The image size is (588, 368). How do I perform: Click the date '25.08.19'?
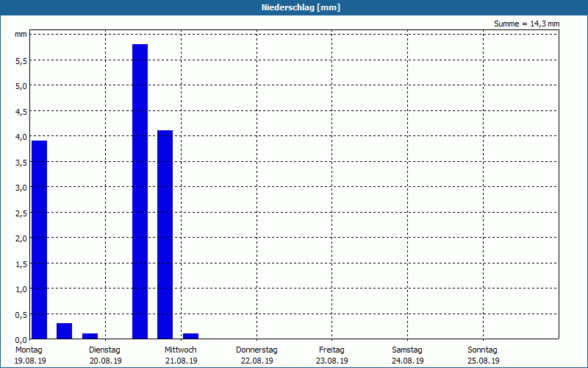[483, 361]
